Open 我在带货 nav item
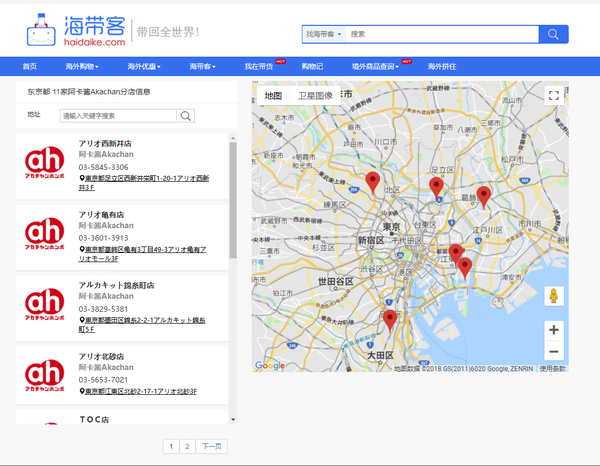 pyautogui.click(x=259, y=67)
